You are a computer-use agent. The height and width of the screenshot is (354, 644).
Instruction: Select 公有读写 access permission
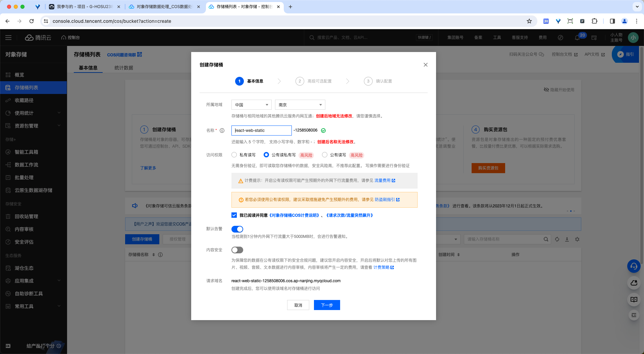pos(325,155)
